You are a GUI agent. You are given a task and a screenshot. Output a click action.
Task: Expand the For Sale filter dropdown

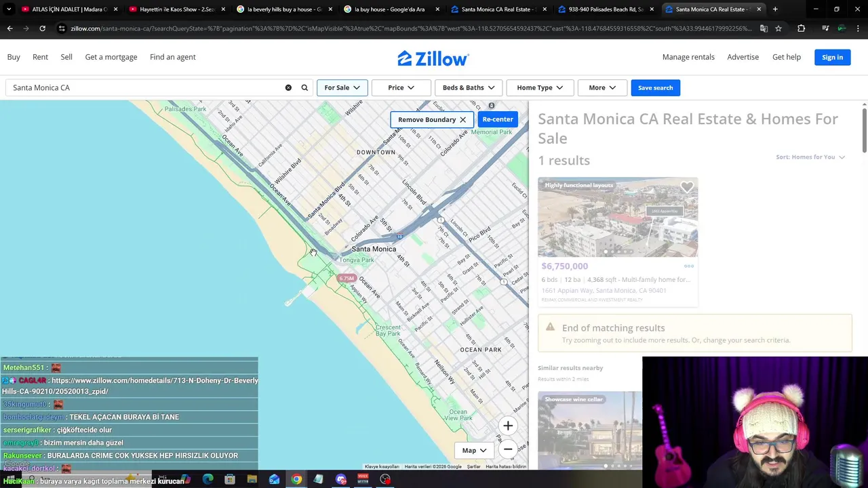tap(342, 87)
